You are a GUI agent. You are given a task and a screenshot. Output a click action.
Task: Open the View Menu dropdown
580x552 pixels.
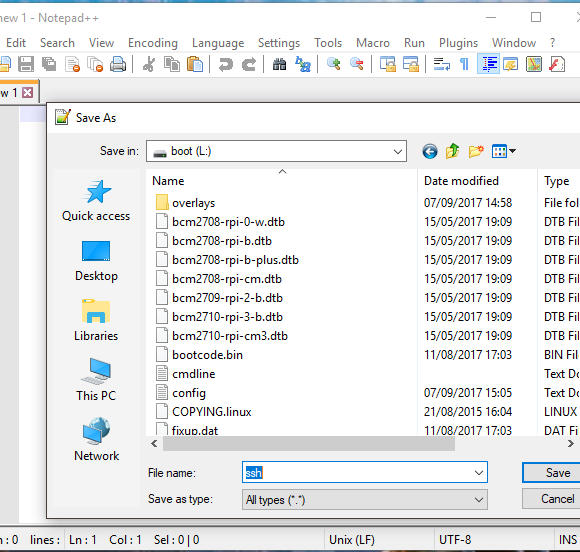pyautogui.click(x=503, y=151)
